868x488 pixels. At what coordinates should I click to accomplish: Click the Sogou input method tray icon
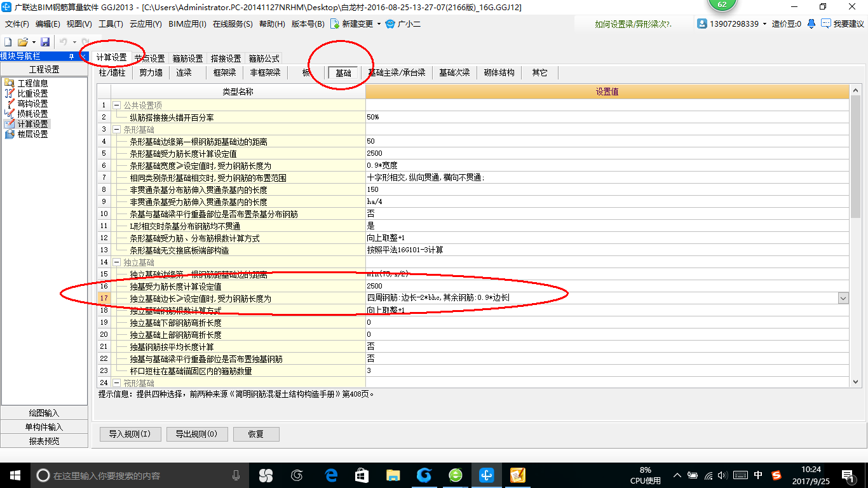click(x=776, y=475)
